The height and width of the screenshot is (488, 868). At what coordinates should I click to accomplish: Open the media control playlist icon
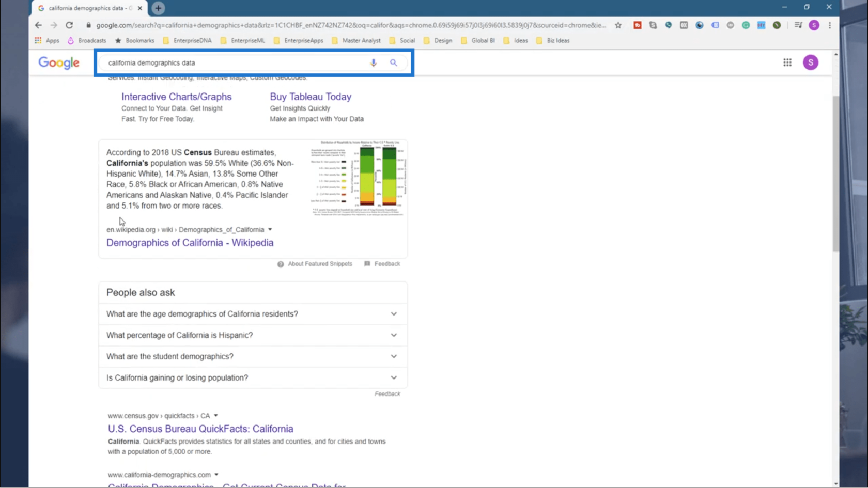[798, 25]
